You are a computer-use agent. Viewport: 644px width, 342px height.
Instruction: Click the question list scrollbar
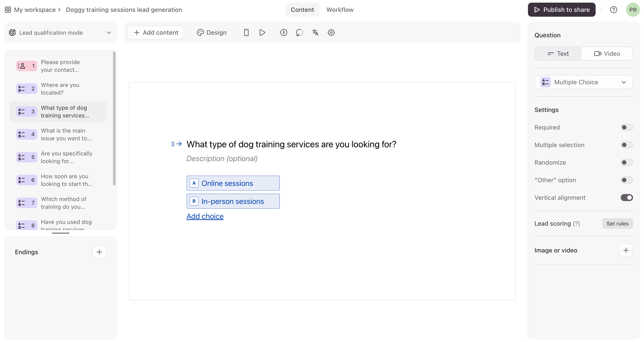pos(114,119)
